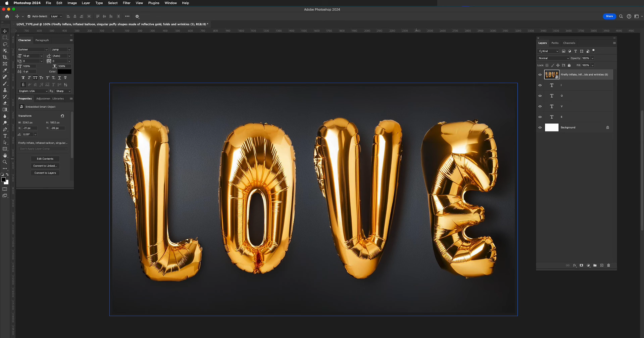Open the Options bar settings gear

[x=137, y=16]
